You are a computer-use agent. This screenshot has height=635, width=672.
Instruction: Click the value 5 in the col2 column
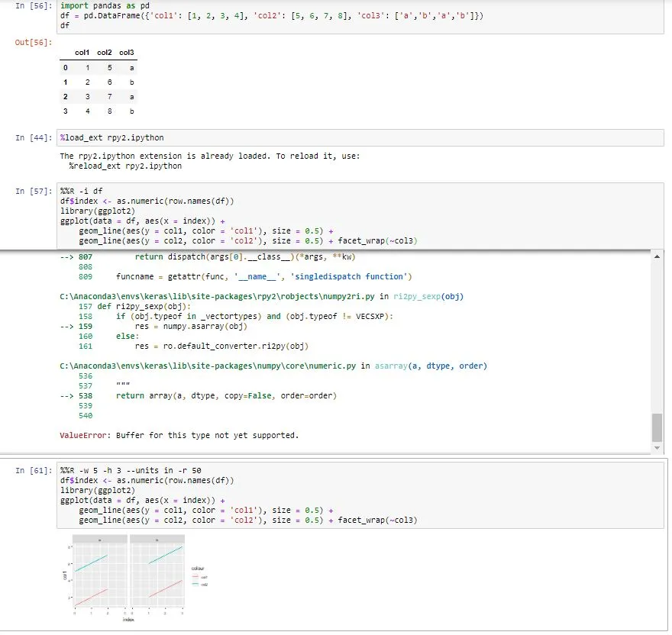[110, 68]
